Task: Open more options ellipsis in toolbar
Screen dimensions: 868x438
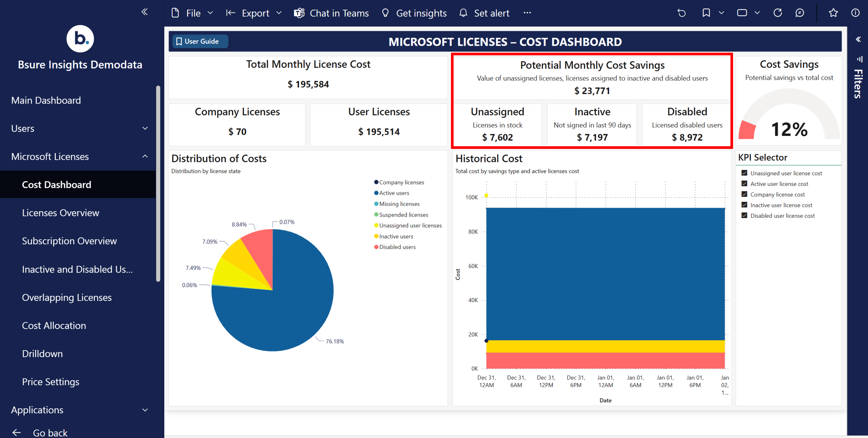Action: tap(527, 13)
